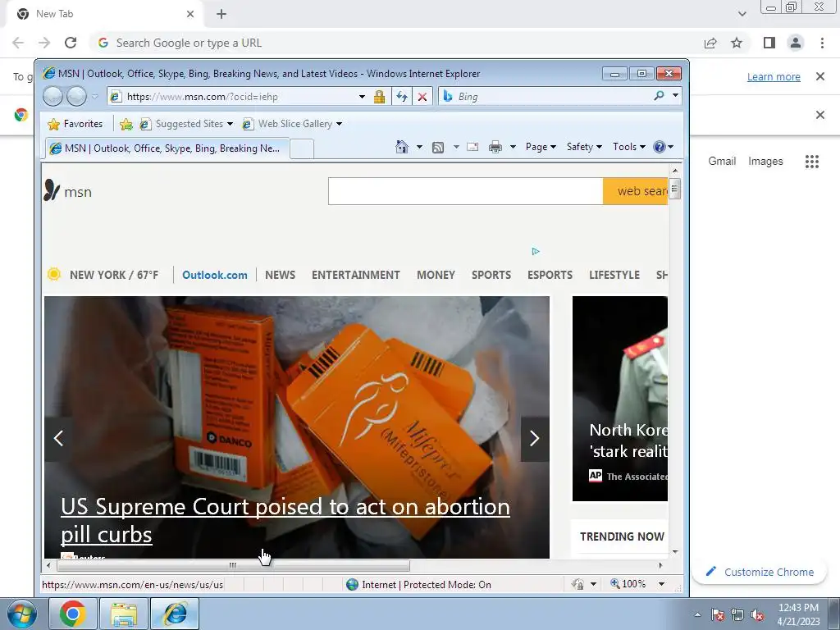Click the IE Forward navigation button
This screenshot has width=840, height=630.
(x=76, y=97)
